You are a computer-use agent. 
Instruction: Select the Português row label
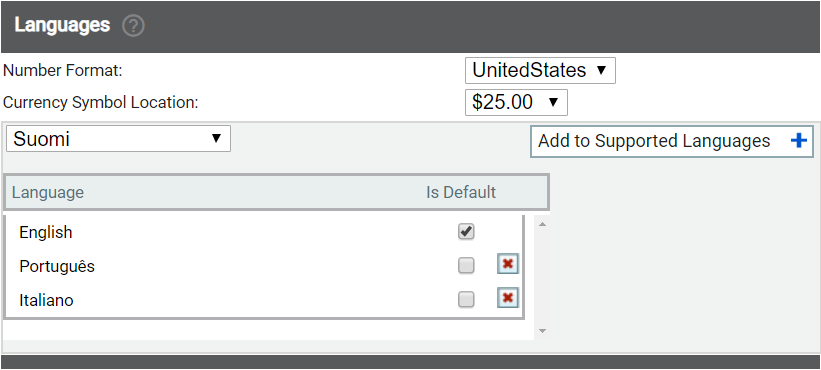pos(57,266)
